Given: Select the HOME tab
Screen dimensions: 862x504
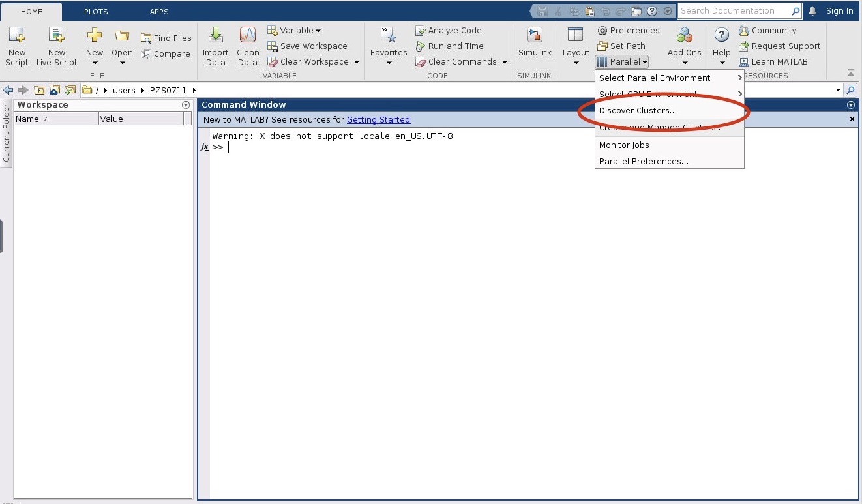Looking at the screenshot, I should [31, 12].
